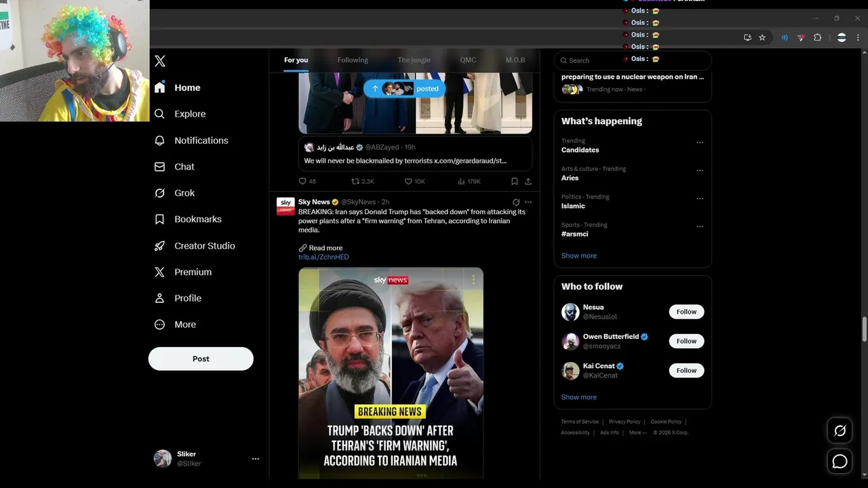Follow Kai Cenat

click(686, 370)
